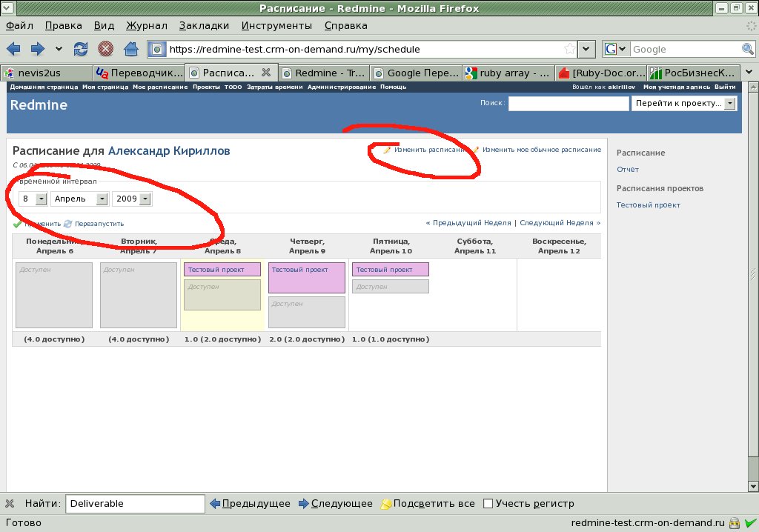Click the find bar close X icon
This screenshot has height=532, width=759.
[x=10, y=504]
